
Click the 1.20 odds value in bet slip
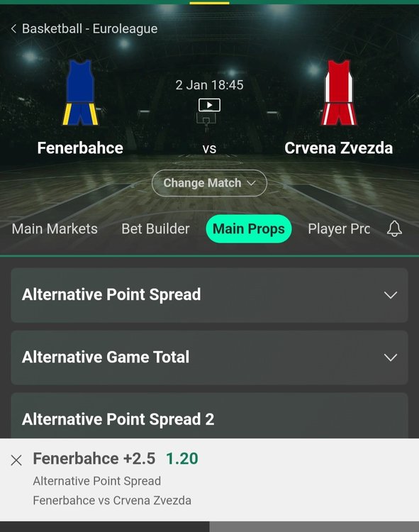click(182, 459)
